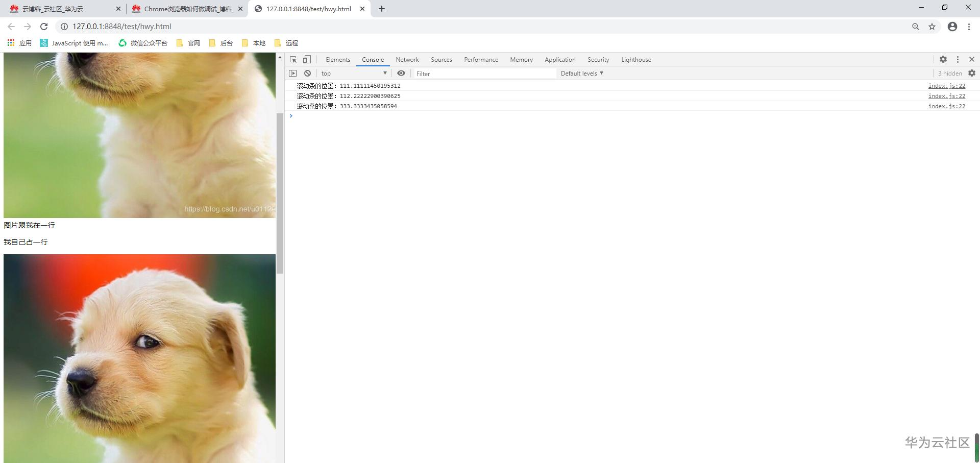The image size is (980, 463).
Task: Select the log line 111.11114501953l2
Action: (349, 86)
